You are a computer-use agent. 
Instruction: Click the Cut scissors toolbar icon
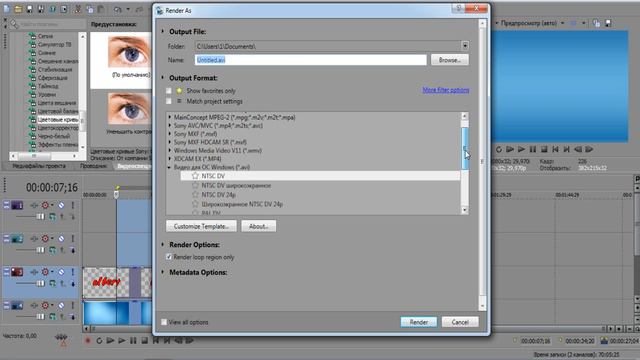tap(78, 9)
